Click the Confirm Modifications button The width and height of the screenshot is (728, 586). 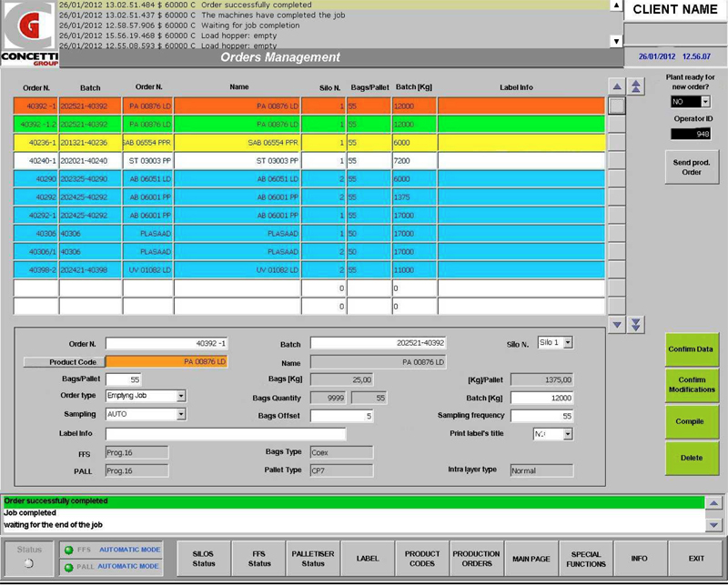pyautogui.click(x=692, y=385)
